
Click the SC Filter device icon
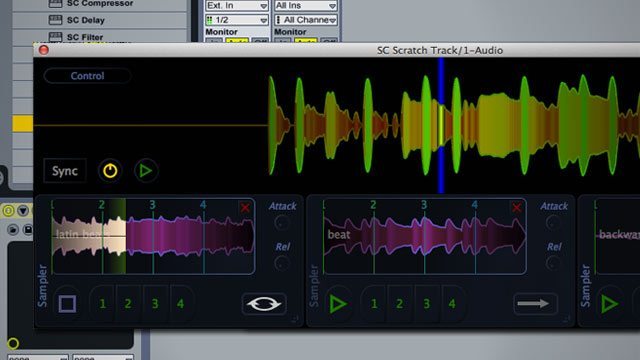pos(55,37)
